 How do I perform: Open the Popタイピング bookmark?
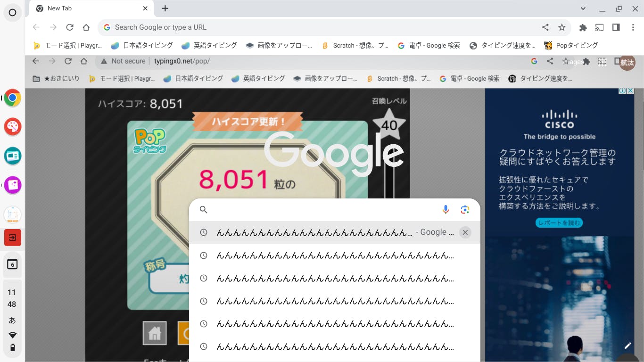571,45
